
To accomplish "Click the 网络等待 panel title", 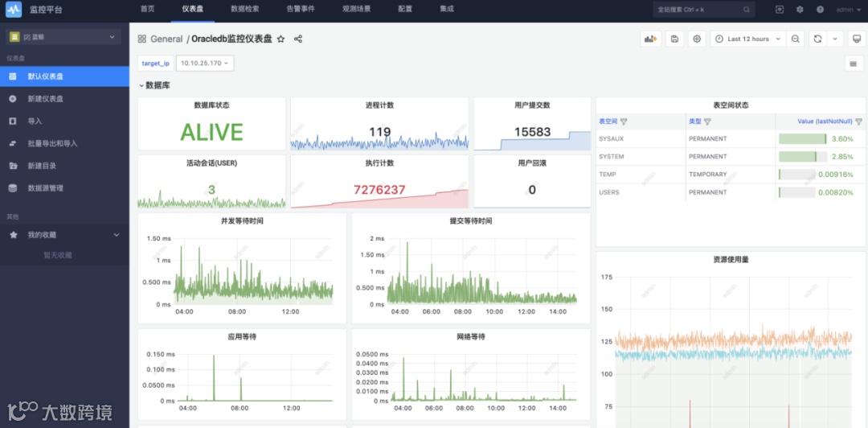I will tap(471, 336).
